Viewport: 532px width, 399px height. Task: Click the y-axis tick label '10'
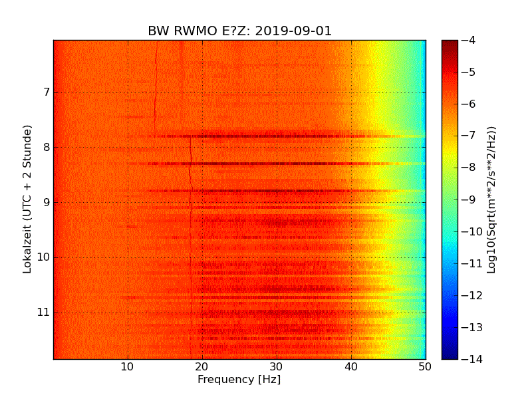point(43,257)
